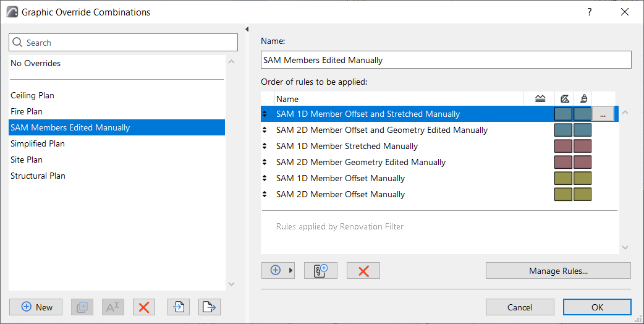
Task: Create a new rule with section-plus icon
Action: click(320, 271)
